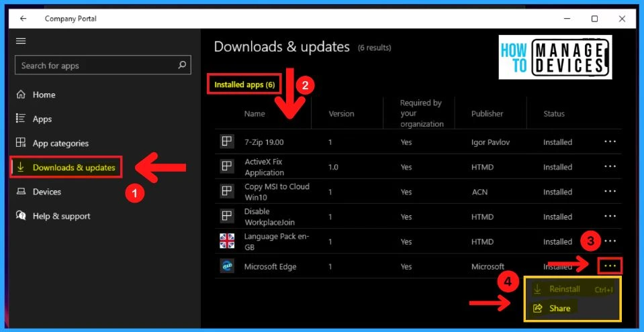Open more options for Microsoft Edge

coord(610,266)
